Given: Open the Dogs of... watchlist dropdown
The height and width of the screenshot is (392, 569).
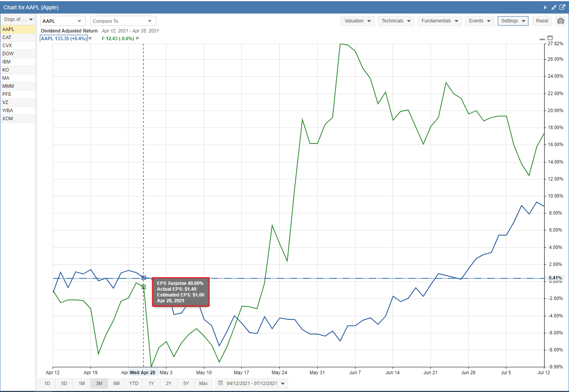Looking at the screenshot, I should coord(18,19).
